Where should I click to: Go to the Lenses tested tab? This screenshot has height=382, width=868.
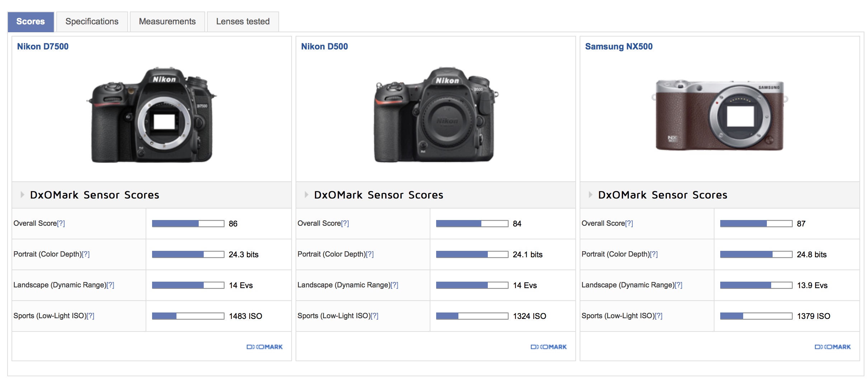coord(243,22)
